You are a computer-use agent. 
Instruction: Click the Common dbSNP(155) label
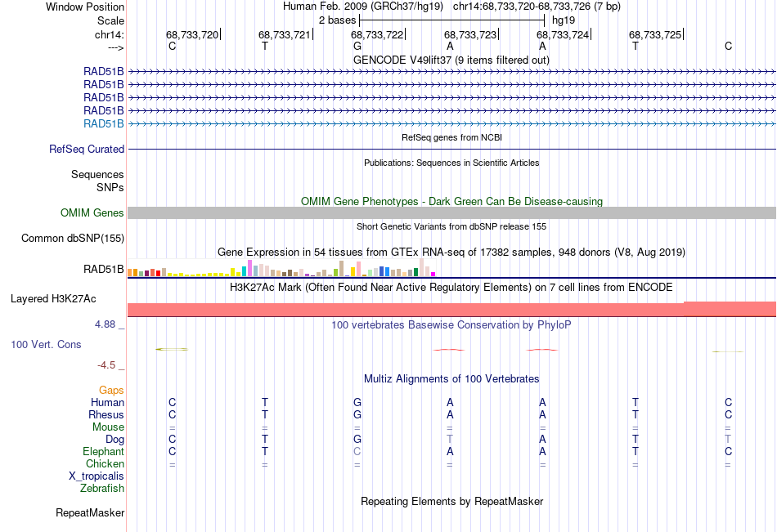[73, 239]
